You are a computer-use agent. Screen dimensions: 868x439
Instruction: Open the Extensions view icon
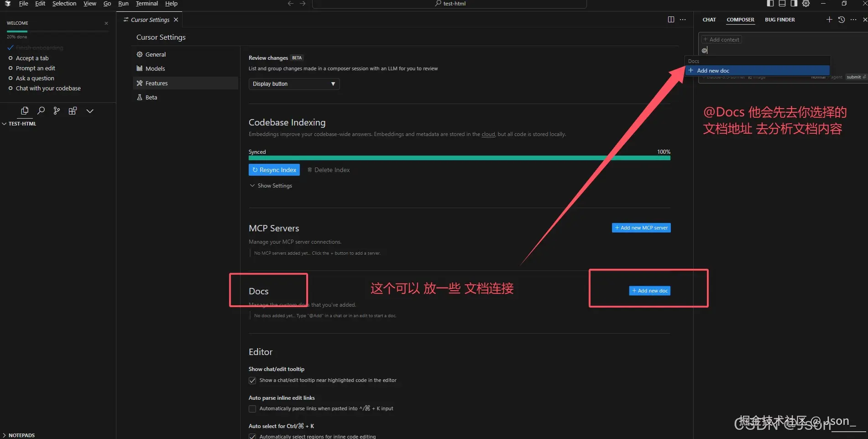[73, 111]
